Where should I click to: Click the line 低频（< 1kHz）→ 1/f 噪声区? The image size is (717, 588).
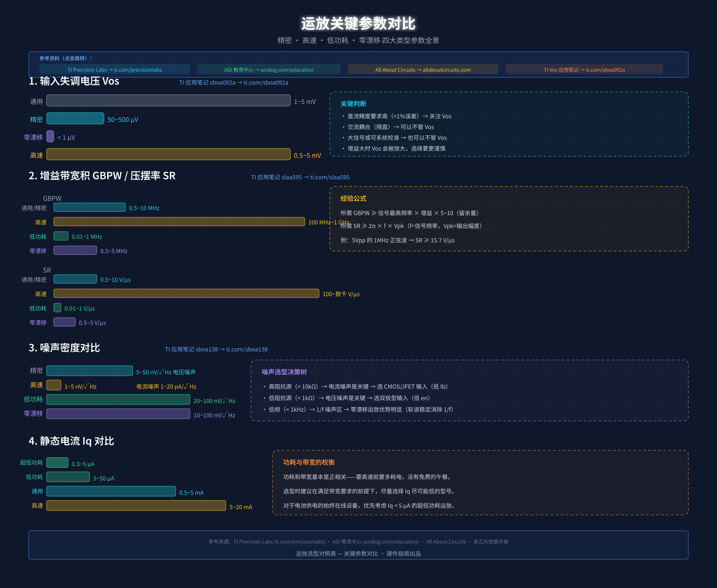[358, 409]
